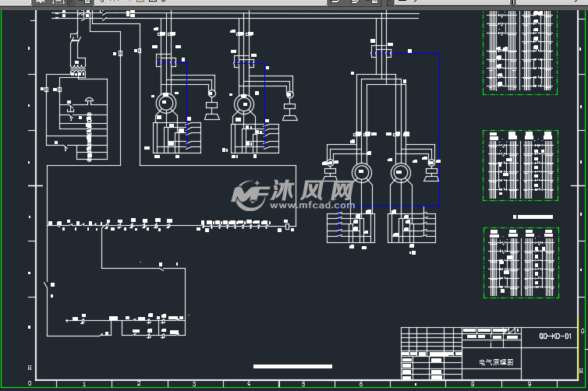The width and height of the screenshot is (588, 391).
Task: Click the bell symbol in the left control box
Action: click(x=89, y=100)
